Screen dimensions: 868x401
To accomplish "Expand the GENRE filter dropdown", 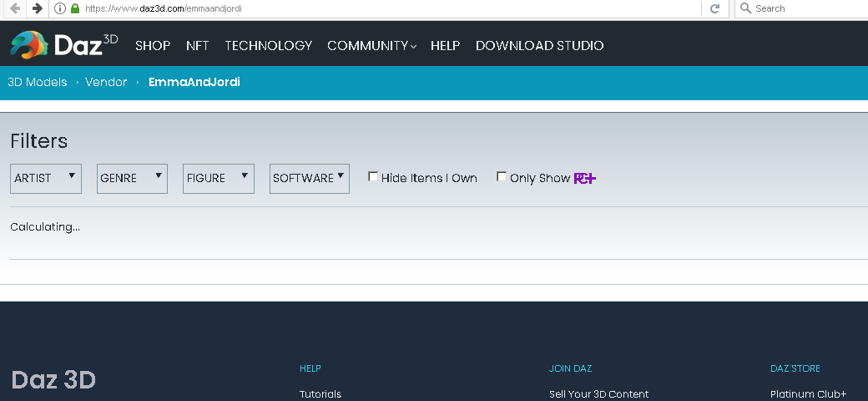I will pos(132,178).
